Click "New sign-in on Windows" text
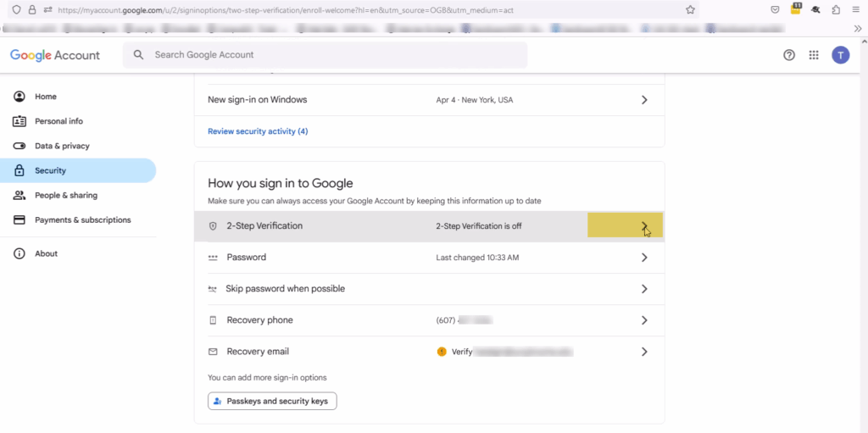This screenshot has width=868, height=433. (x=258, y=100)
